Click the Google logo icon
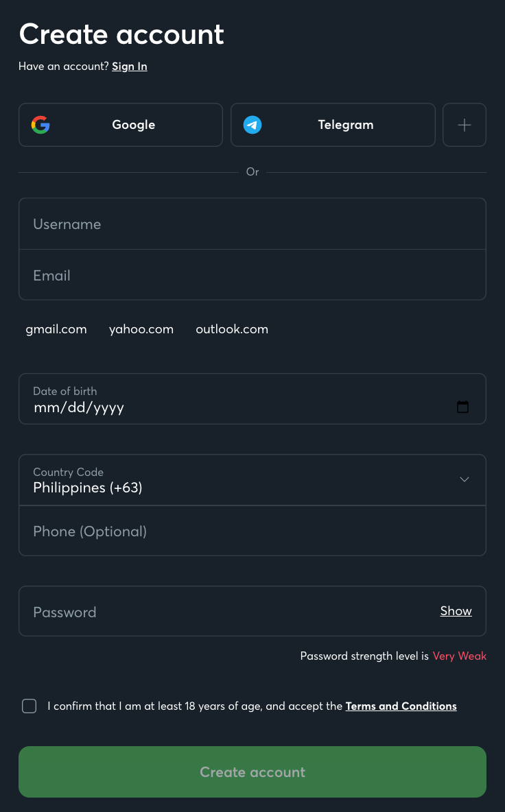Viewport: 505px width, 812px height. click(40, 125)
